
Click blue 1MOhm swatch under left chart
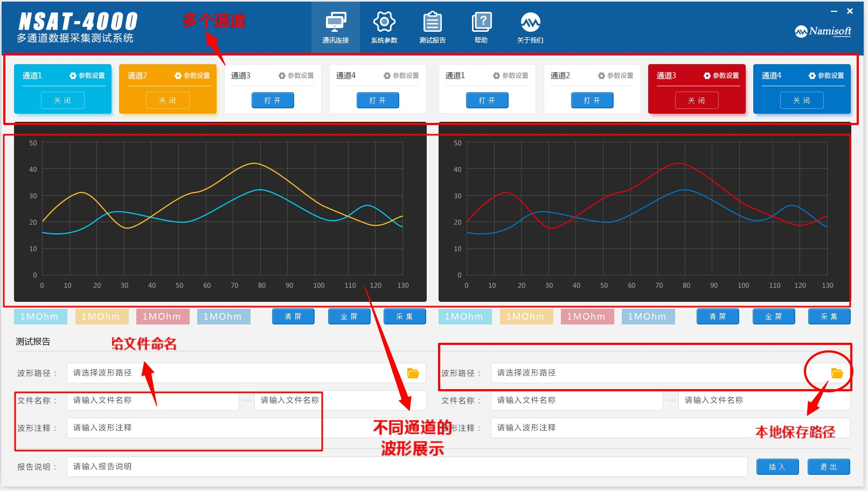(x=224, y=316)
